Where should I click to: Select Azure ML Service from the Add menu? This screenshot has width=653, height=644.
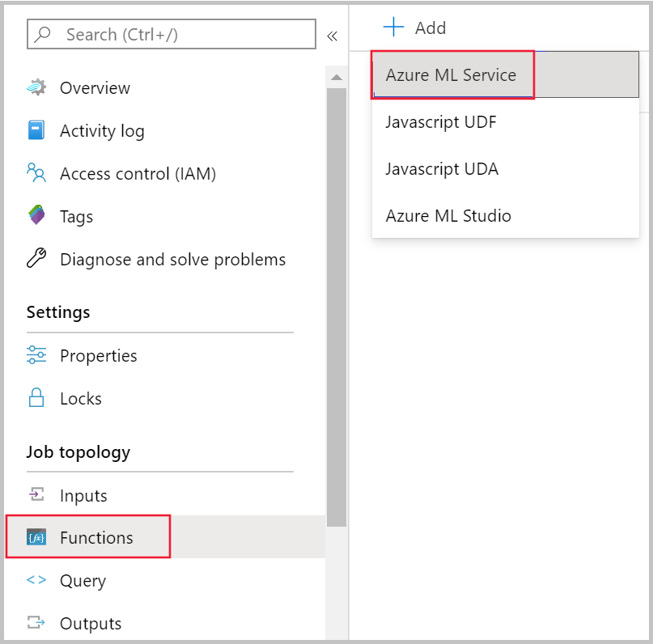(x=452, y=74)
